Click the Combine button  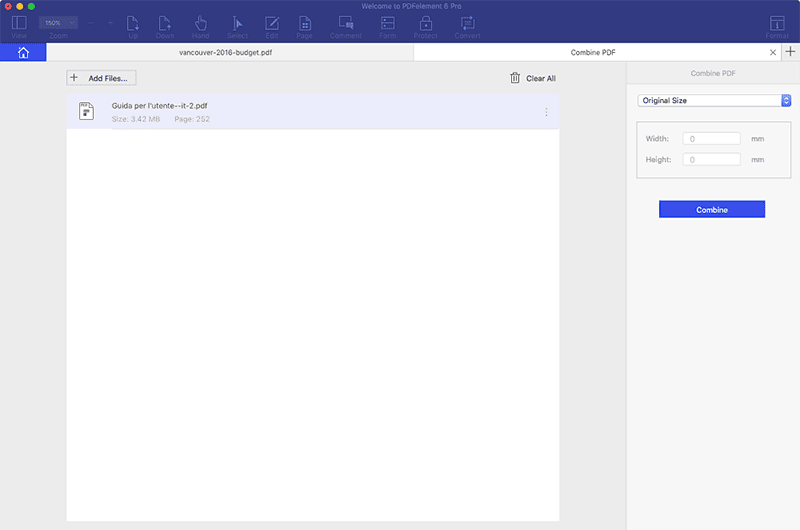[712, 209]
